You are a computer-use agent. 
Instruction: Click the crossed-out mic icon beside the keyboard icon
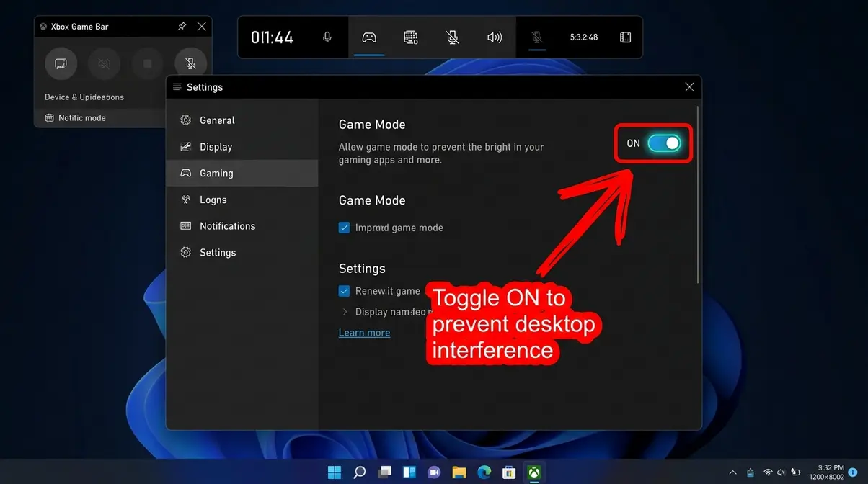point(453,37)
